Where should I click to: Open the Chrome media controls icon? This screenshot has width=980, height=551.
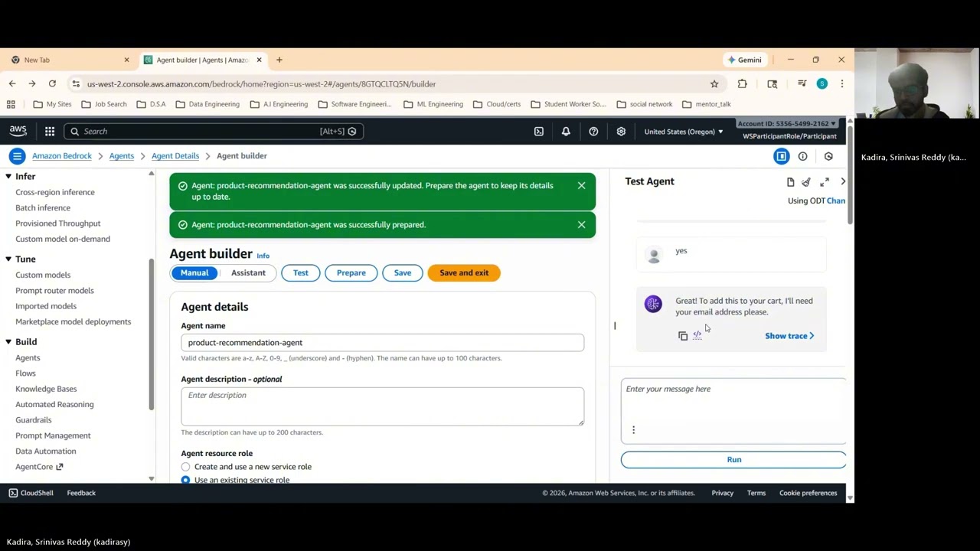coord(802,84)
